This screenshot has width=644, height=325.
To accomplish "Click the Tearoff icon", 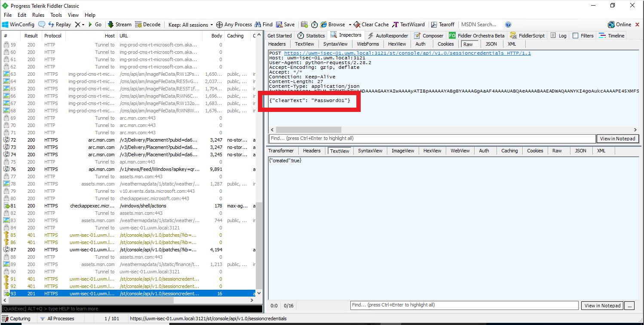I will tap(442, 24).
